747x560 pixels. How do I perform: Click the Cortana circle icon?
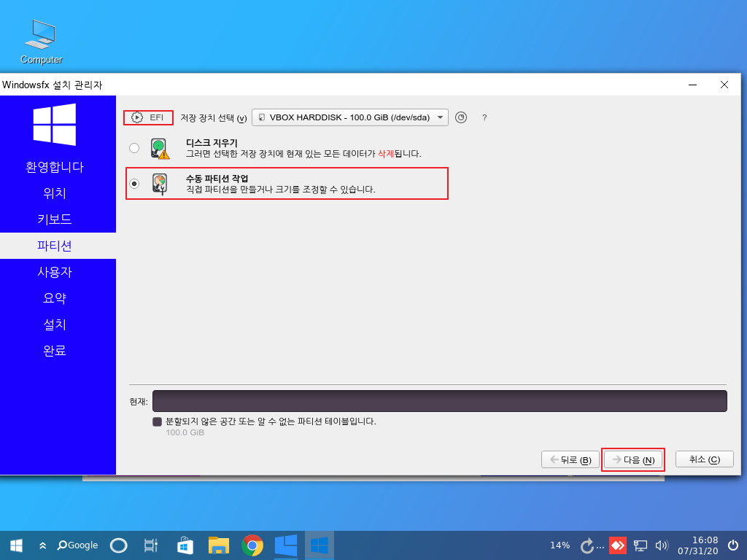click(x=119, y=545)
